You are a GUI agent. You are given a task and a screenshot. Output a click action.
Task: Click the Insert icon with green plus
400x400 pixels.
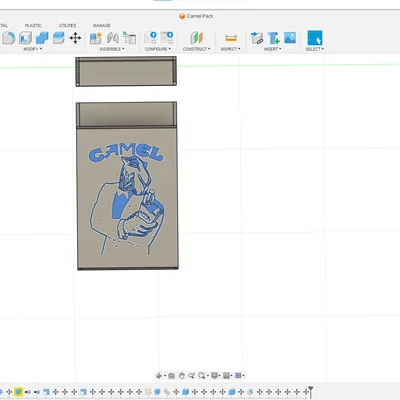coord(274,38)
